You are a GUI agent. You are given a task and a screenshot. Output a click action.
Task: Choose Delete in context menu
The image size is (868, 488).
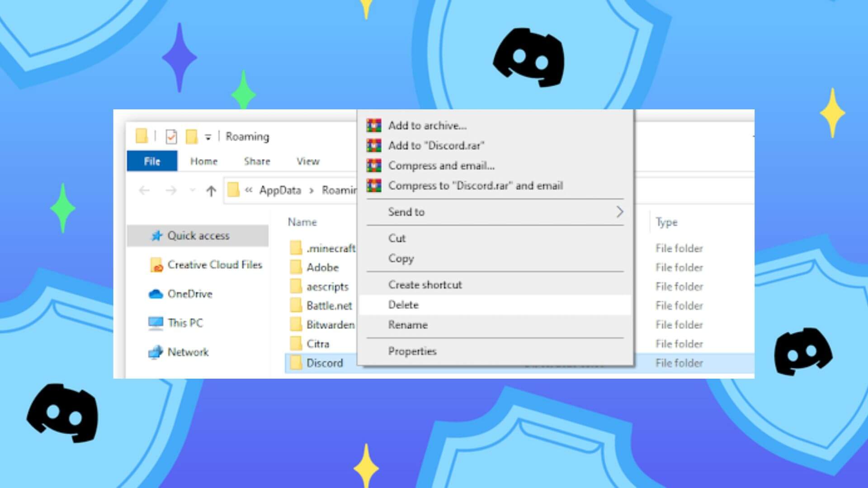coord(495,305)
